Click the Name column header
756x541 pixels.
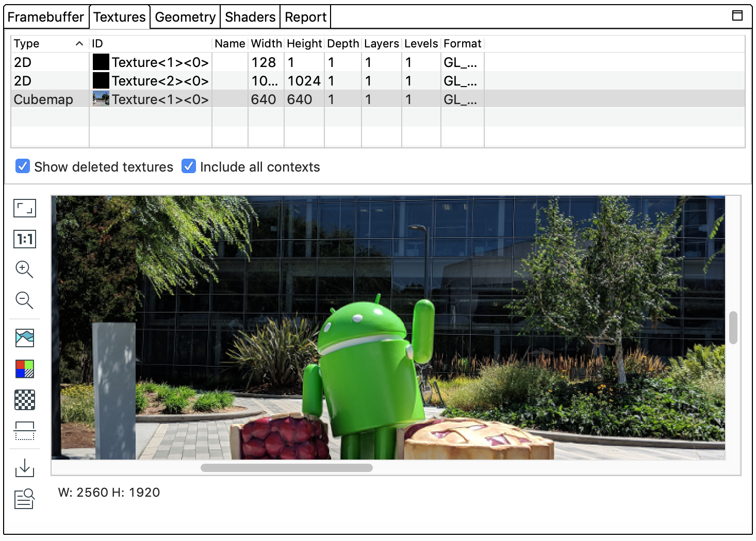click(230, 44)
